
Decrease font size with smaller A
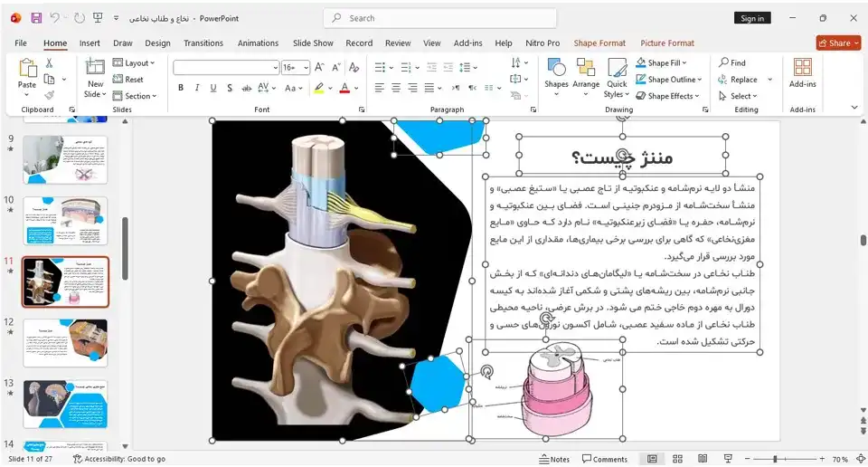click(336, 68)
